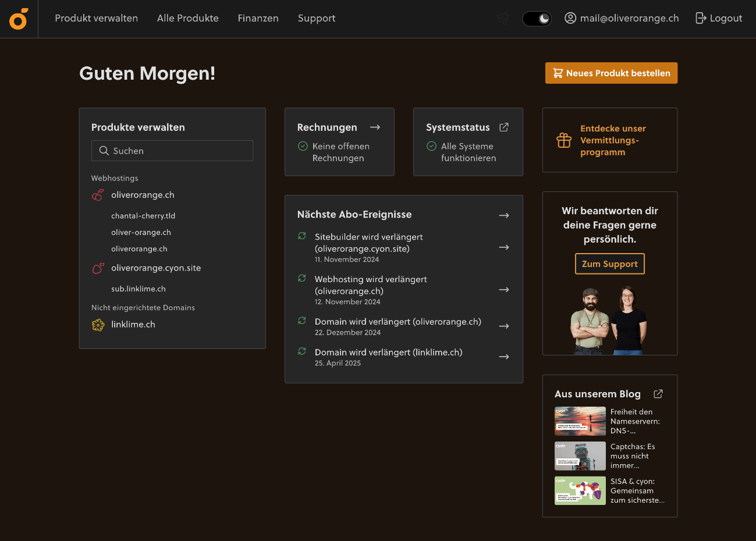This screenshot has height=541, width=756.
Task: Open Webhosting wird verlängert event arrow
Action: click(504, 290)
